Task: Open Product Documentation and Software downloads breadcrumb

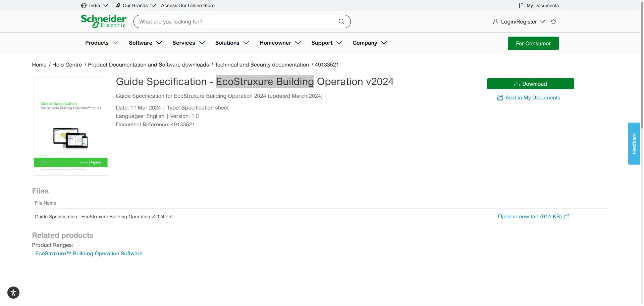Action: [x=148, y=65]
